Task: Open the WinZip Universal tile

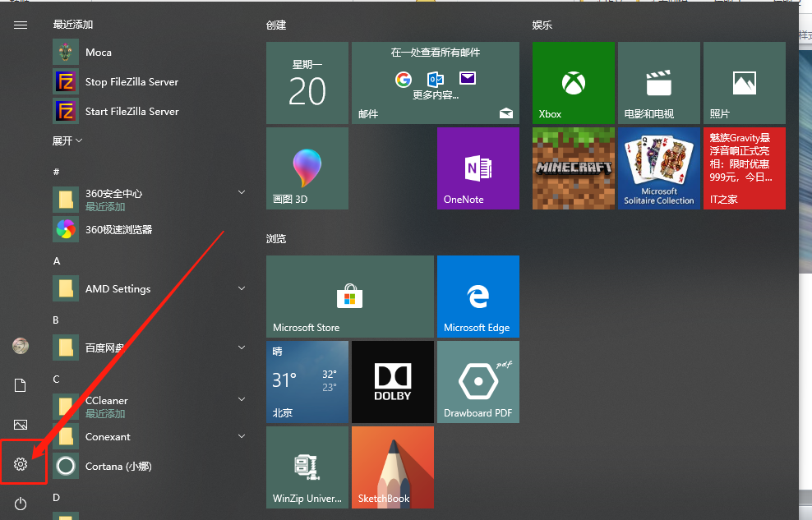Action: (x=307, y=467)
